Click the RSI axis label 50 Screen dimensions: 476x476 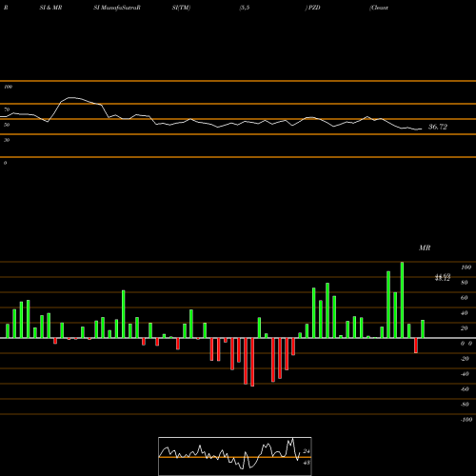[7, 125]
